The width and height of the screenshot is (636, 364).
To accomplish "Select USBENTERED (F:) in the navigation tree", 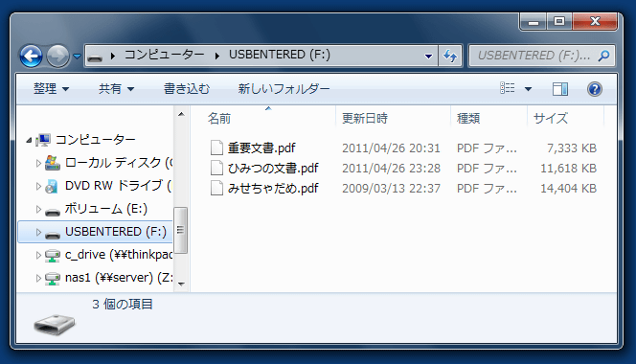I will (116, 231).
